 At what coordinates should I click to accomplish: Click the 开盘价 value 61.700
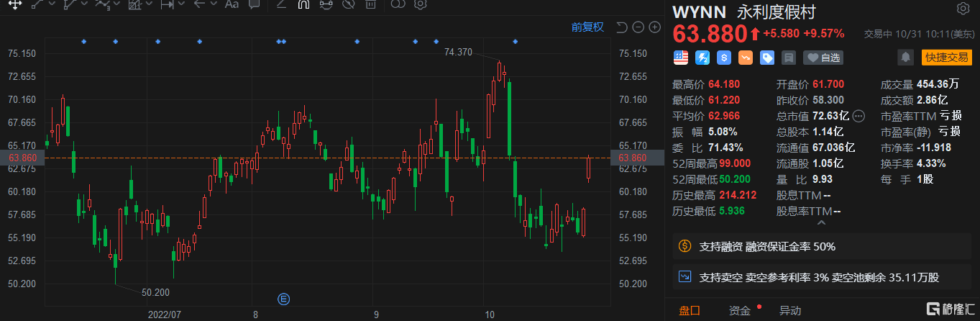(x=828, y=83)
